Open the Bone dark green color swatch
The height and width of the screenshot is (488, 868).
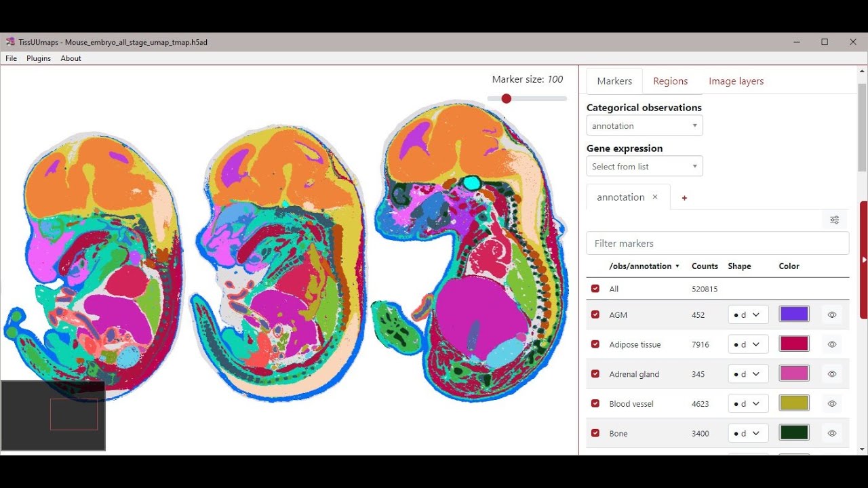pos(794,433)
